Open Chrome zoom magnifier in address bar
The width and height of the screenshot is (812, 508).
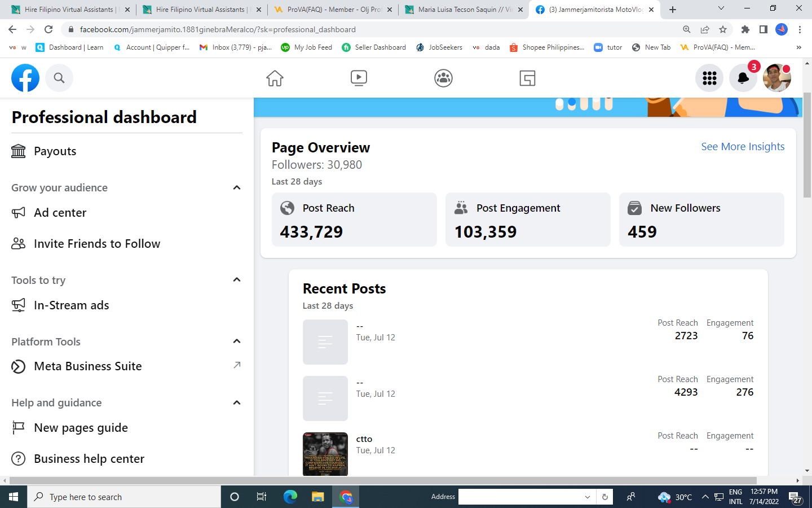[x=687, y=29]
